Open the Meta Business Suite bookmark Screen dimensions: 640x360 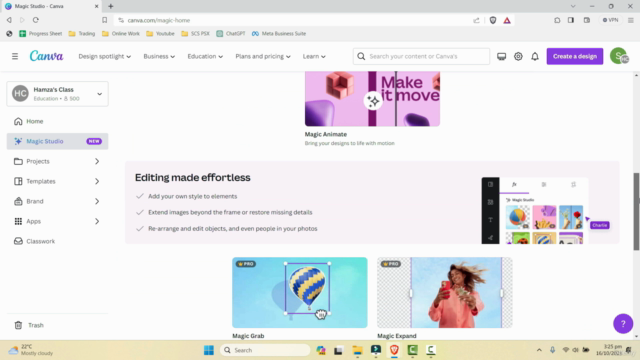point(279,33)
